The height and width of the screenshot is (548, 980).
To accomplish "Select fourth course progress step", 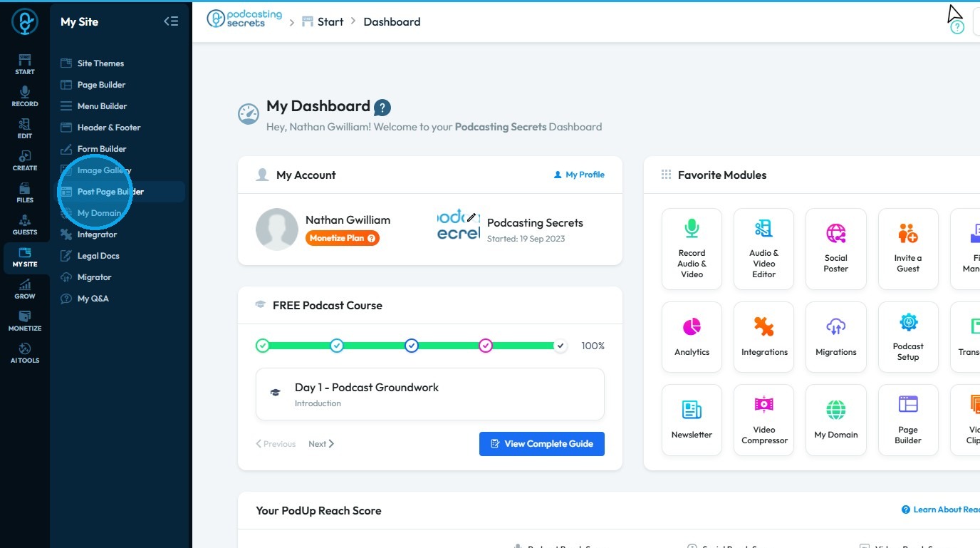I will click(x=486, y=346).
